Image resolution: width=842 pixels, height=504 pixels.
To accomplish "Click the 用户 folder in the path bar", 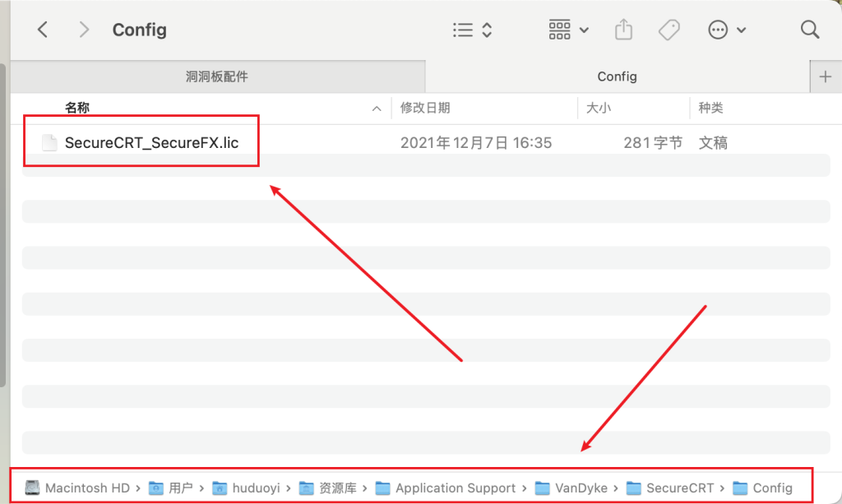I will (171, 488).
